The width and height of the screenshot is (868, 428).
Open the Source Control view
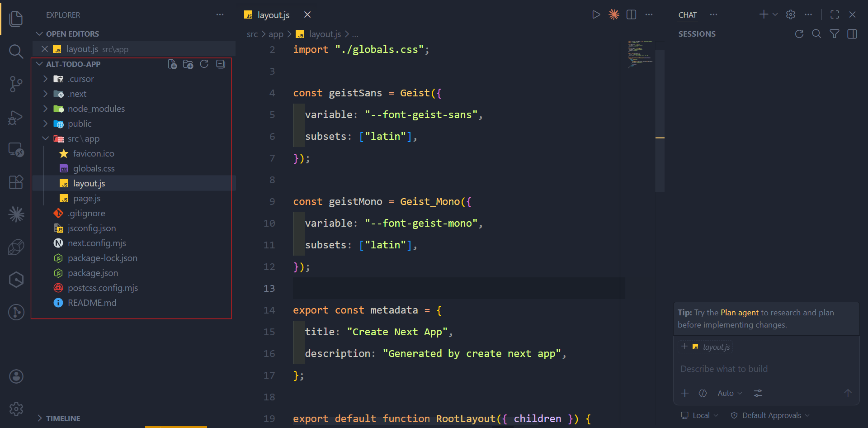pyautogui.click(x=16, y=84)
